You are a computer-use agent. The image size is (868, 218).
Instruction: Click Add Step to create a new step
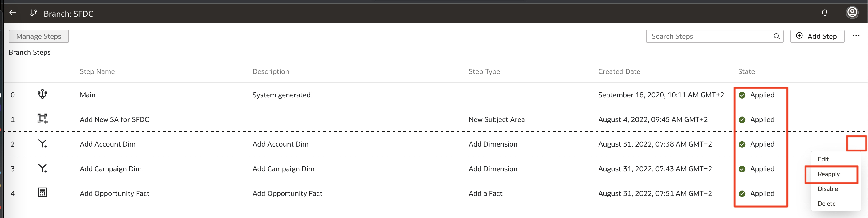pos(817,36)
